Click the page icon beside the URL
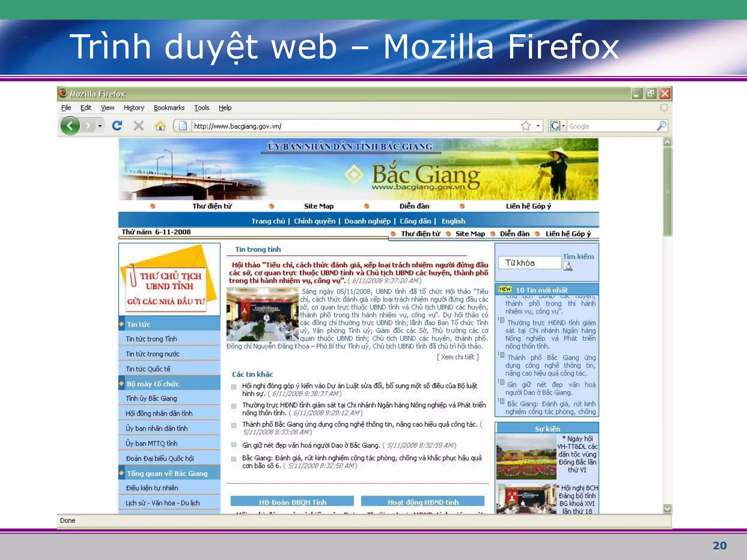The height and width of the screenshot is (560, 747). [183, 126]
